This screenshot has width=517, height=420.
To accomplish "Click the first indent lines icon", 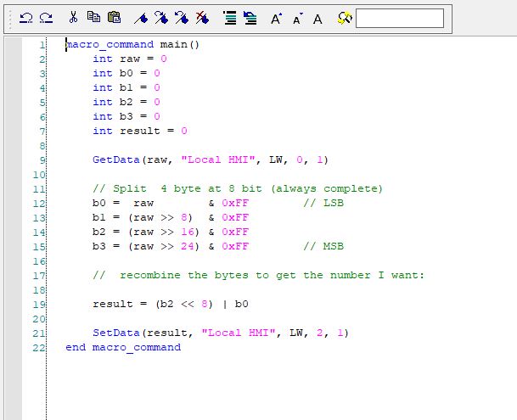I will [x=229, y=18].
